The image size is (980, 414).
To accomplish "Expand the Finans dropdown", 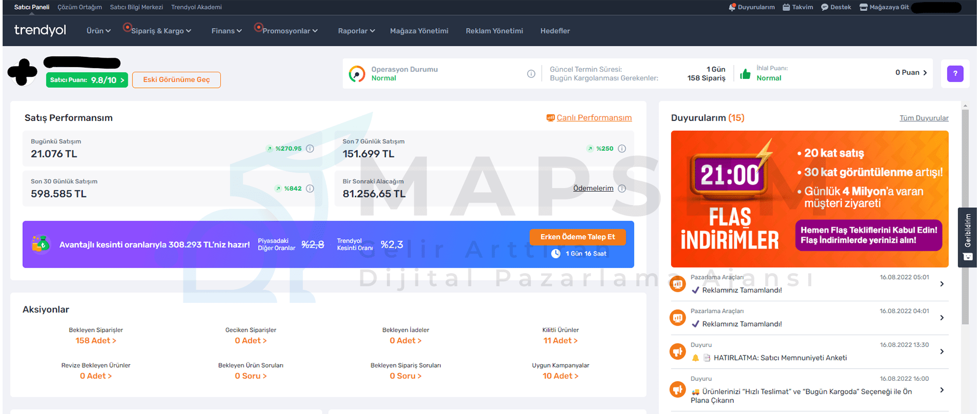I will pos(226,31).
